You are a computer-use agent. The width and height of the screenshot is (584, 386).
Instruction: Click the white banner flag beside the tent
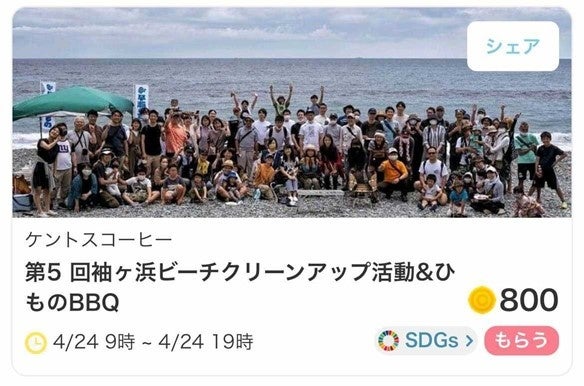click(142, 100)
